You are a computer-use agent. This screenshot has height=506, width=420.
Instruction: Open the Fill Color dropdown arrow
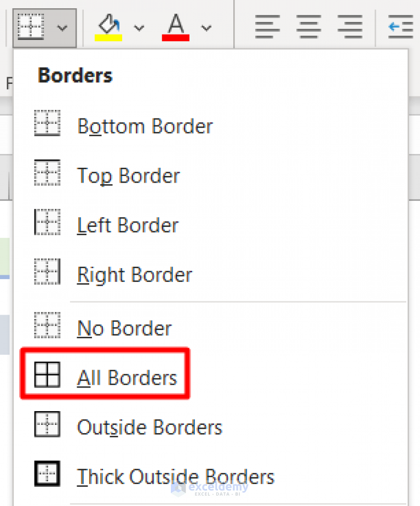pyautogui.click(x=139, y=27)
